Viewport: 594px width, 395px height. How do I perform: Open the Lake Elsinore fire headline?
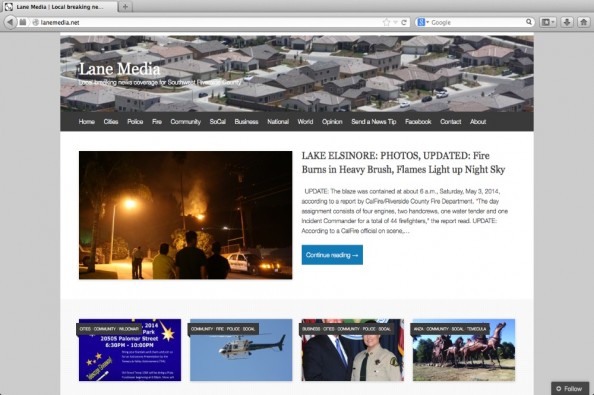403,162
